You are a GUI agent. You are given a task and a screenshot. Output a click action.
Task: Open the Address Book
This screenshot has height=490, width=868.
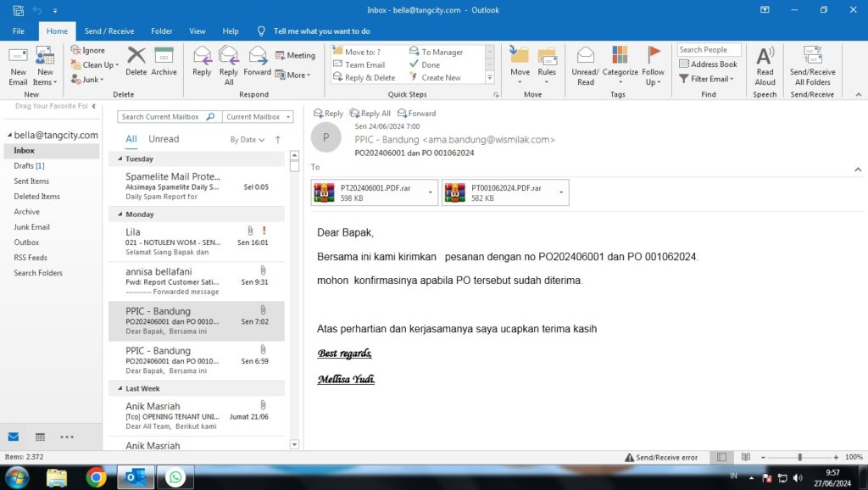coord(708,64)
